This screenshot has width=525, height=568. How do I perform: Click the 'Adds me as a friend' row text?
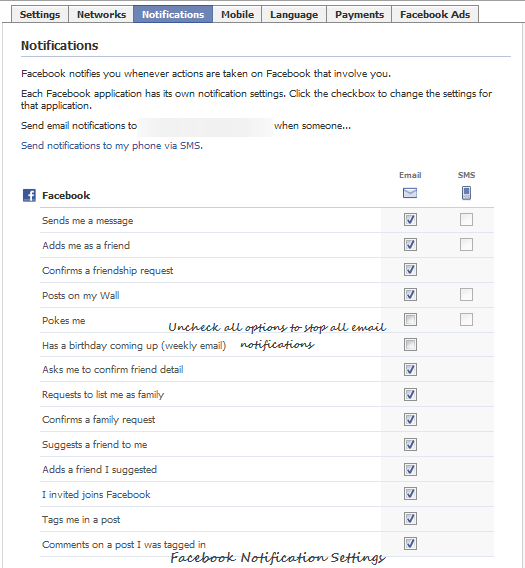click(x=86, y=246)
